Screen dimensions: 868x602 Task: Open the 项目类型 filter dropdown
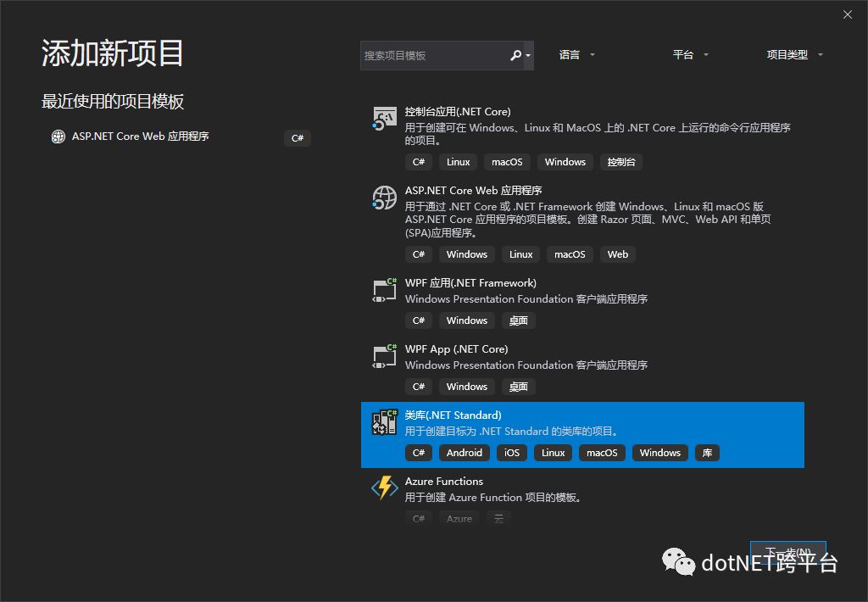794,55
